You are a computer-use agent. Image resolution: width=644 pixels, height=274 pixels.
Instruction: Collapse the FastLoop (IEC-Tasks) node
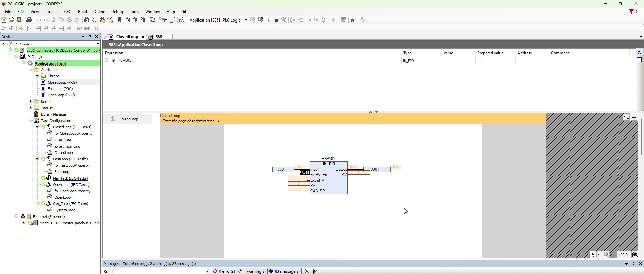[37, 159]
